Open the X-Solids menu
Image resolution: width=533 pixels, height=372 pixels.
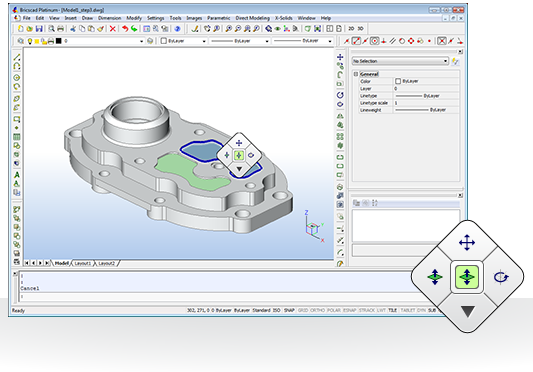coord(283,18)
